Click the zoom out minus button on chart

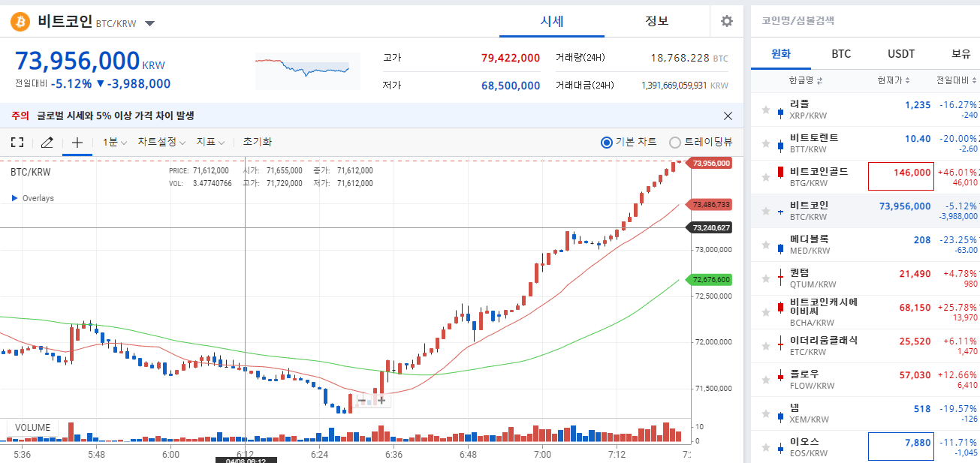coord(363,401)
